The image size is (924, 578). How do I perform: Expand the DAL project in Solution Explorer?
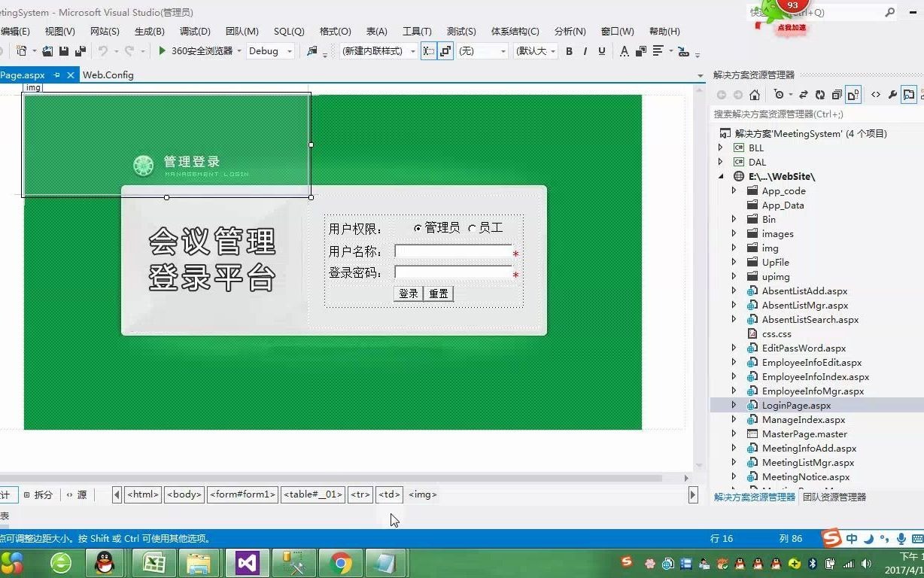coord(721,162)
